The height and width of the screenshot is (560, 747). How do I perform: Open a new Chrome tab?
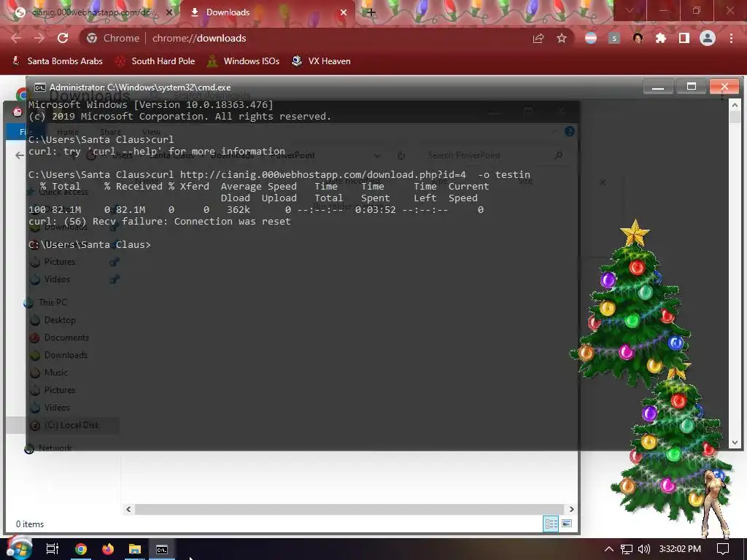pos(371,12)
